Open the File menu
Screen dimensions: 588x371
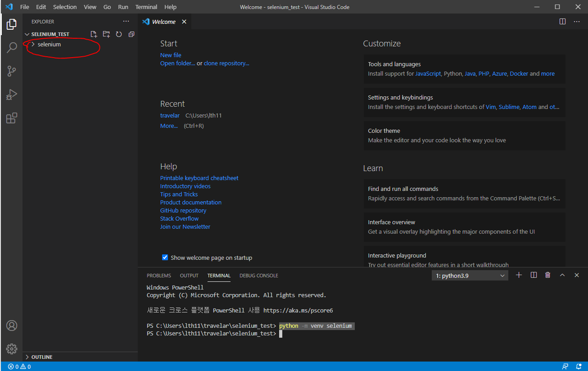[x=24, y=7]
